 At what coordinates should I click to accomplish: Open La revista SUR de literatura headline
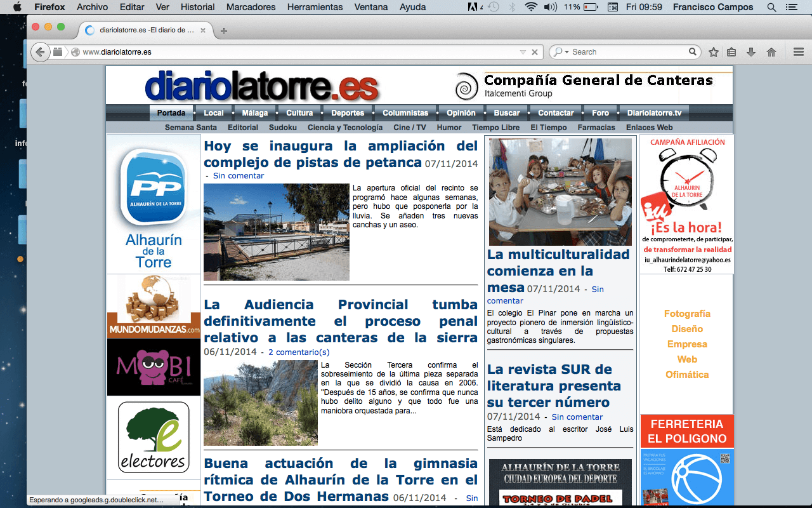(x=554, y=385)
